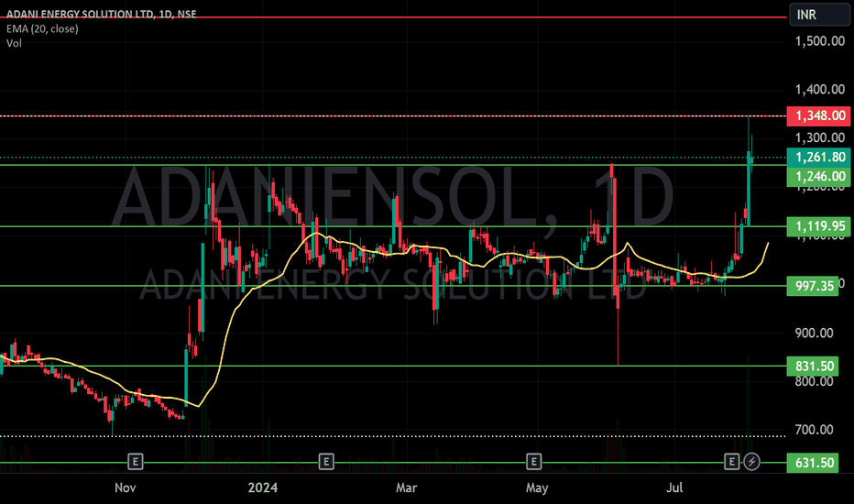Select the EMA (20, close) indicator legend

point(42,29)
